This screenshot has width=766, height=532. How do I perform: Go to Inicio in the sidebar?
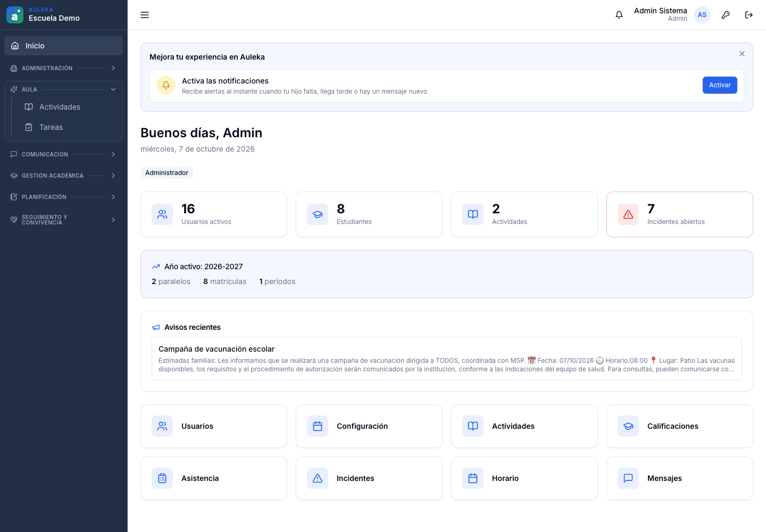[x=63, y=46]
